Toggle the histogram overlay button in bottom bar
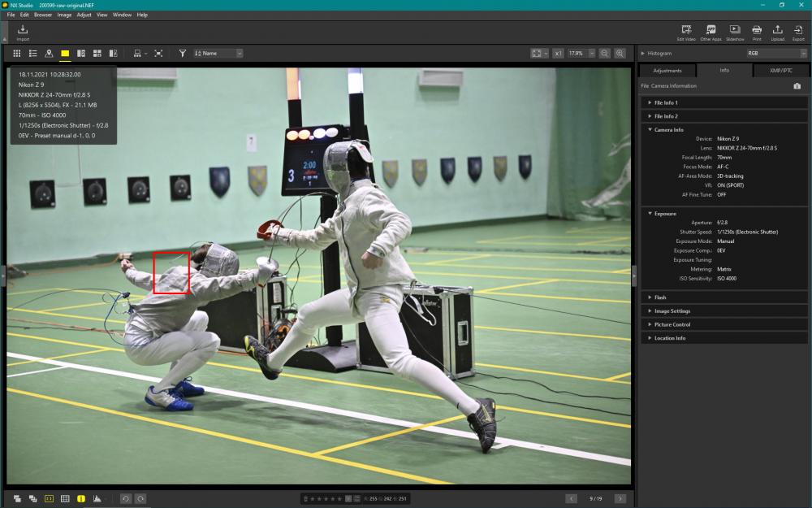The image size is (812, 508). pyautogui.click(x=97, y=499)
